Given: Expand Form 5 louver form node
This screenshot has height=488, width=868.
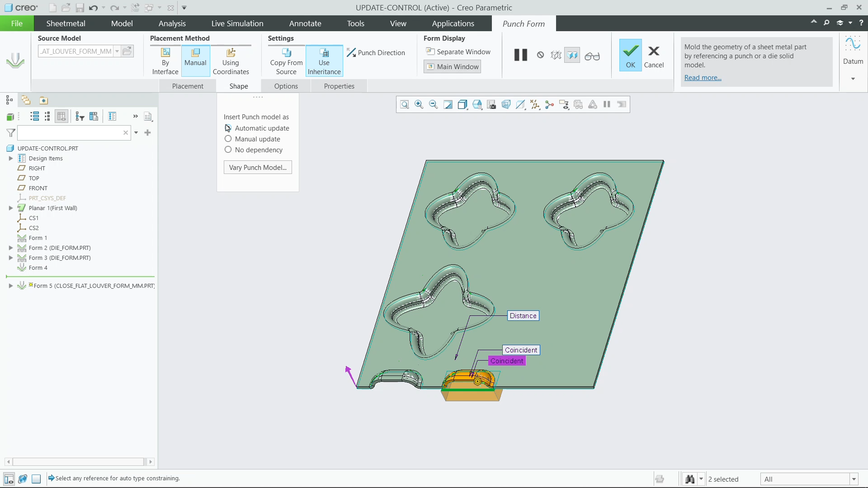Looking at the screenshot, I should pos(11,286).
